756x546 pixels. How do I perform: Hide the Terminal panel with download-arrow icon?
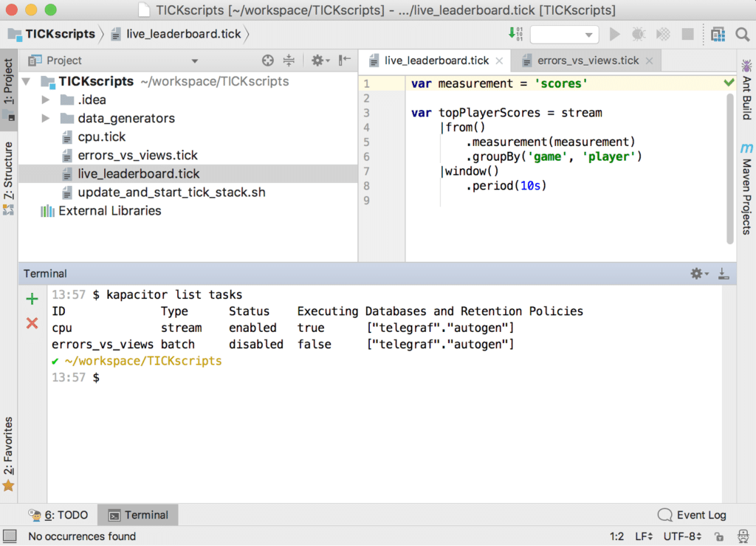[724, 274]
